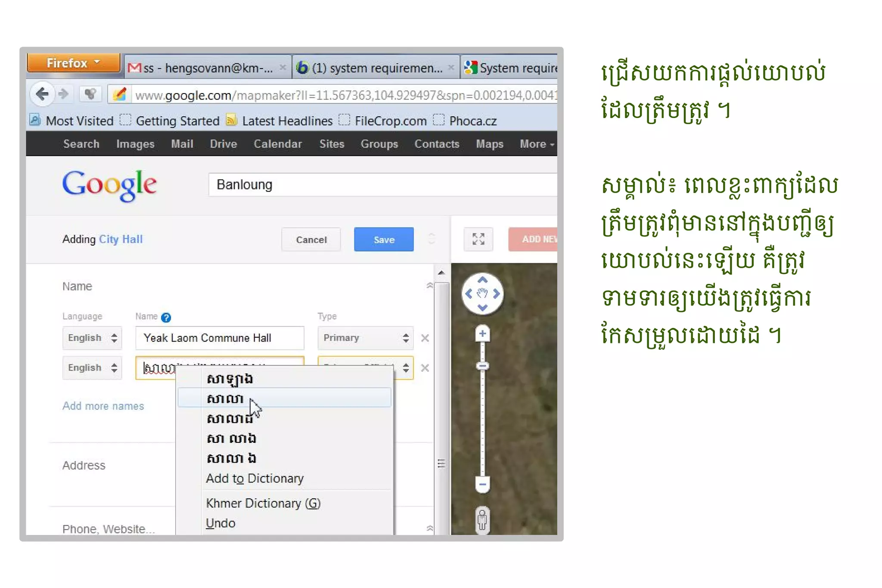Click the Map Maker site favicon

point(119,94)
